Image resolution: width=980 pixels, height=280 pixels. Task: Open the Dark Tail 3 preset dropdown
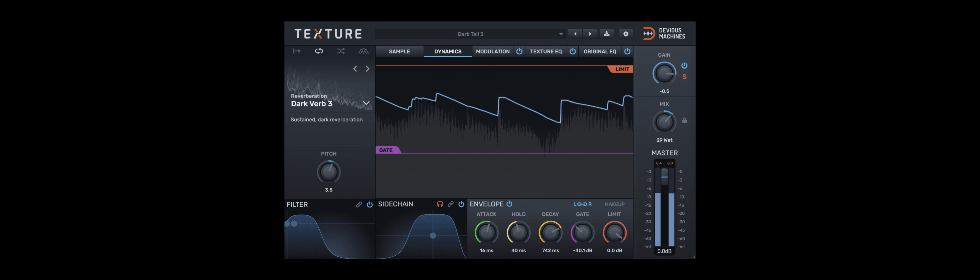471,34
